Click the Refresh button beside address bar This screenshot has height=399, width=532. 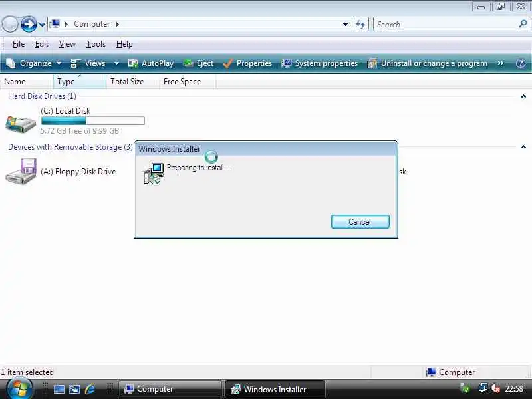[360, 25]
